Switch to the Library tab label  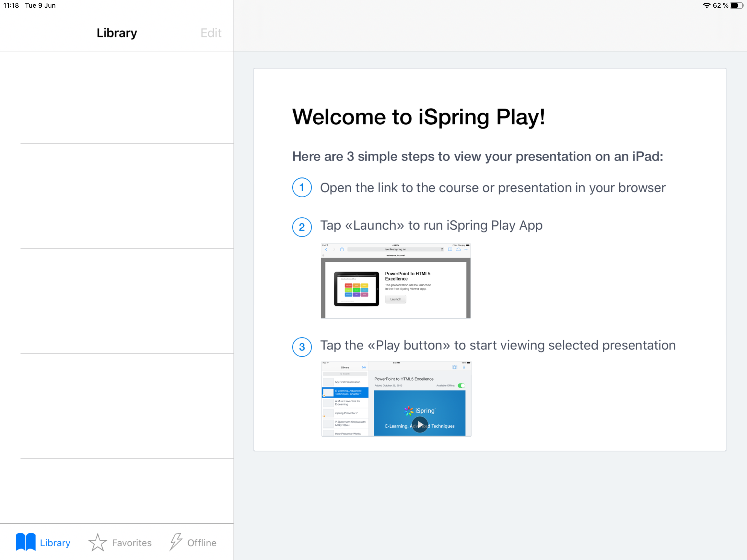55,543
